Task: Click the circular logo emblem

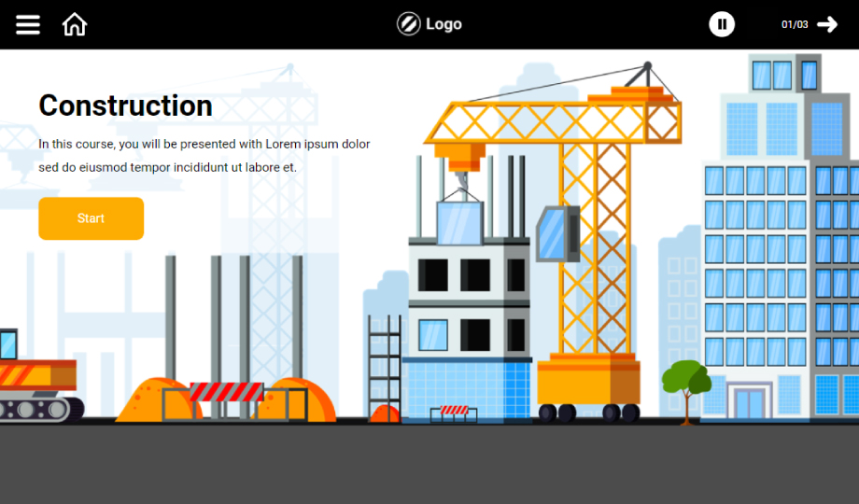Action: [408, 24]
